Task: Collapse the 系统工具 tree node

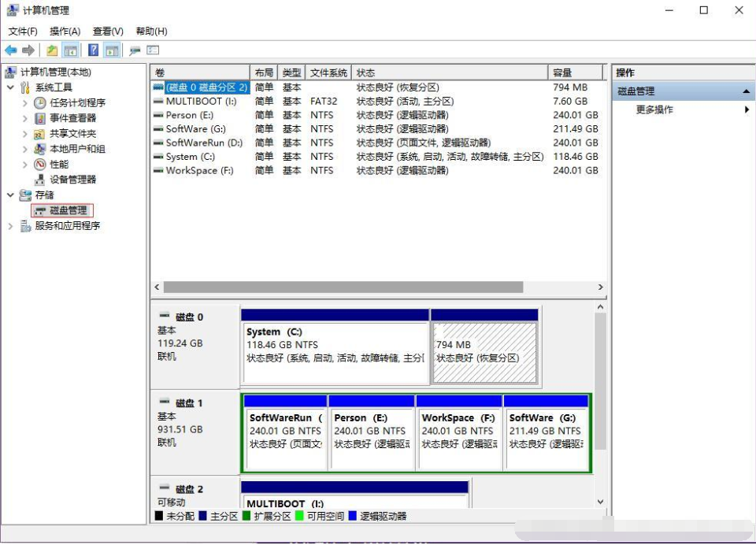Action: (x=11, y=87)
